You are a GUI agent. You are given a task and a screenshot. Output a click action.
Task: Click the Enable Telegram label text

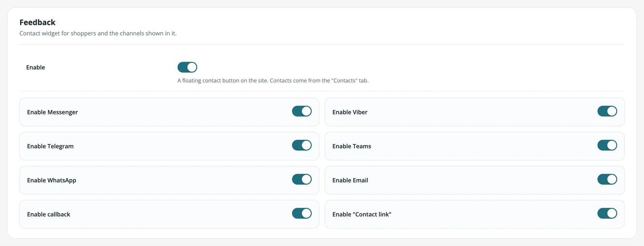pyautogui.click(x=50, y=146)
